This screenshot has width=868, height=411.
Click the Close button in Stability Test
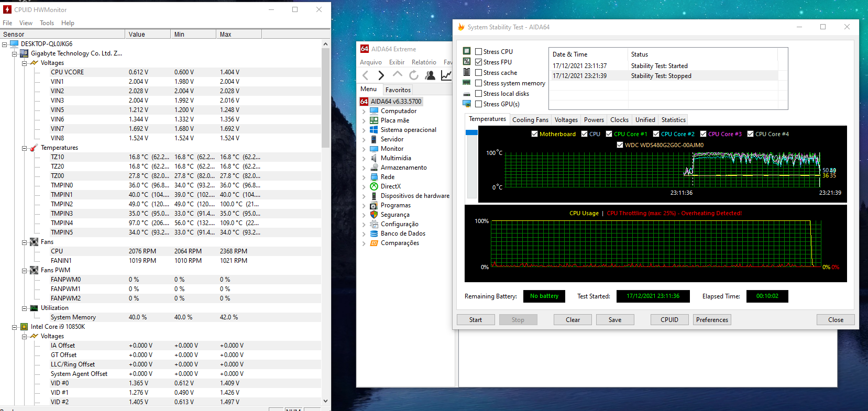tap(836, 320)
